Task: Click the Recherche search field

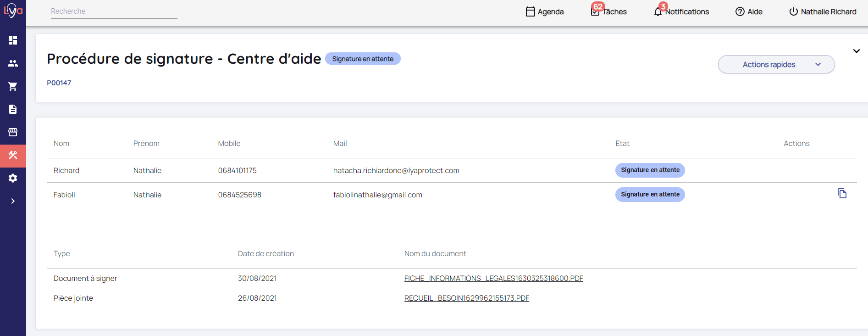Action: [114, 11]
